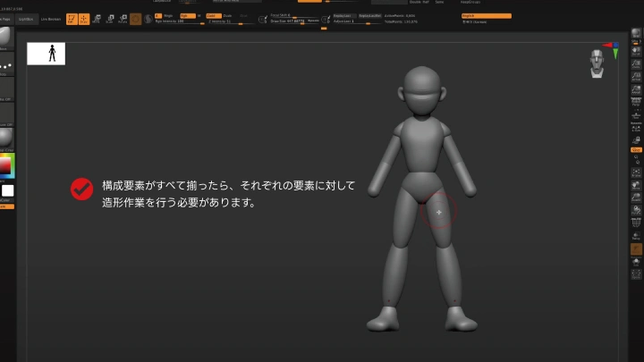Toggle Local Symmetry (L.Sym)
The width and height of the screenshot is (644, 362).
(636, 129)
